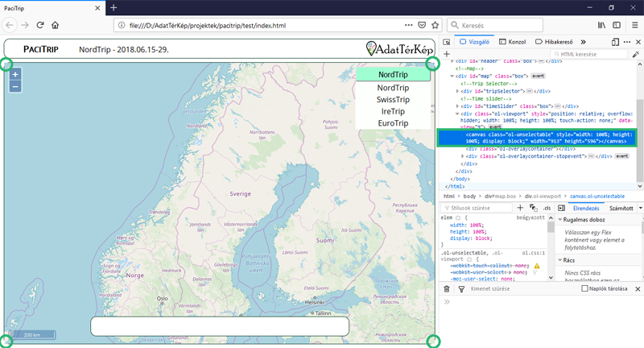Go to the browser home page
644x348 pixels.
[55, 25]
